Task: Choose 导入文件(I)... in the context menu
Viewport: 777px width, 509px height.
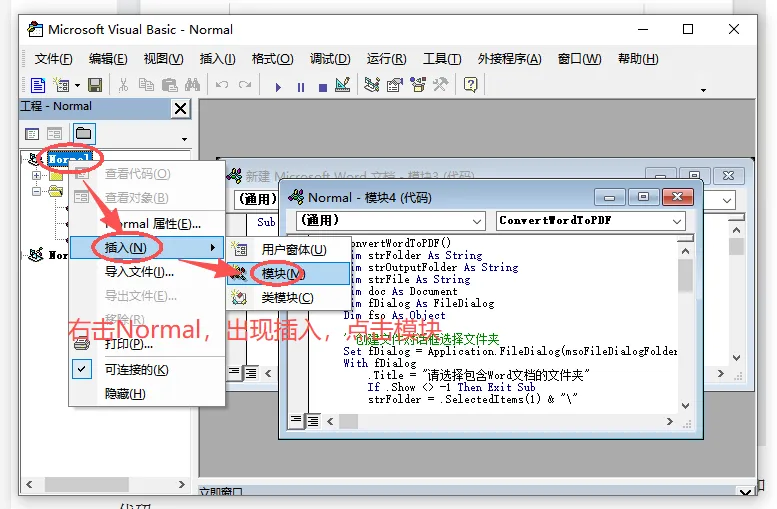Action: [147, 272]
